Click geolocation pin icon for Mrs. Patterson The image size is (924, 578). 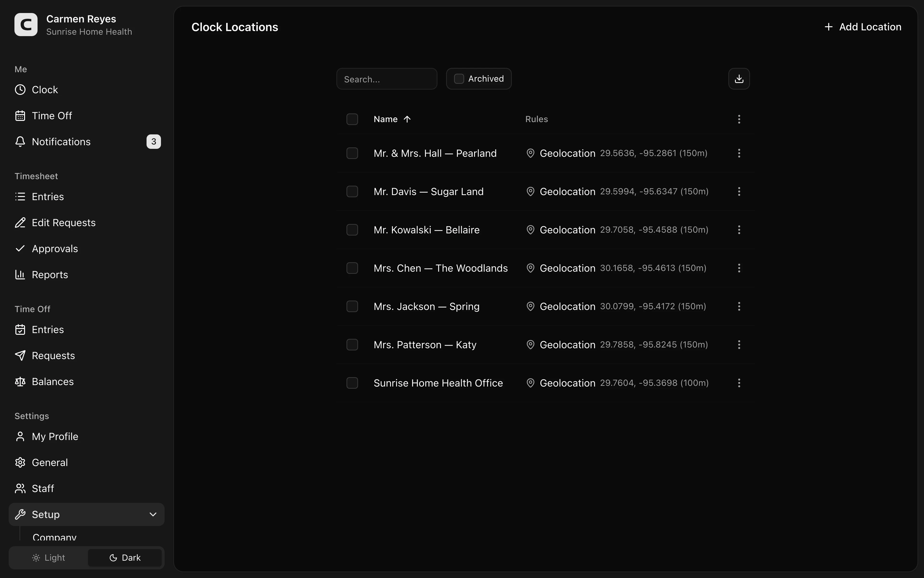tap(530, 345)
